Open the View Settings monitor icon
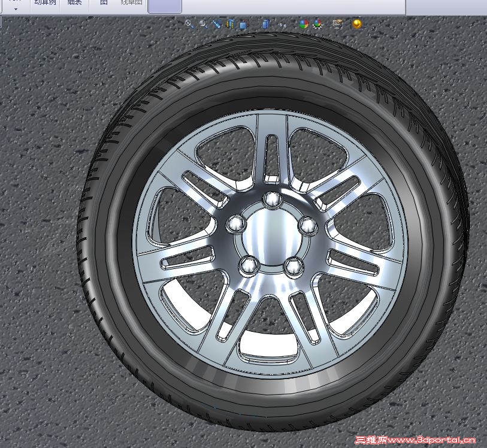The height and width of the screenshot is (448, 487). coord(337,24)
